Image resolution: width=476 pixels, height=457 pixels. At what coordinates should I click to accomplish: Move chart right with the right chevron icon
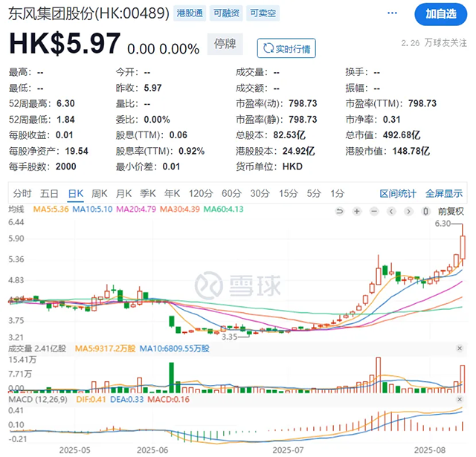click(x=408, y=211)
